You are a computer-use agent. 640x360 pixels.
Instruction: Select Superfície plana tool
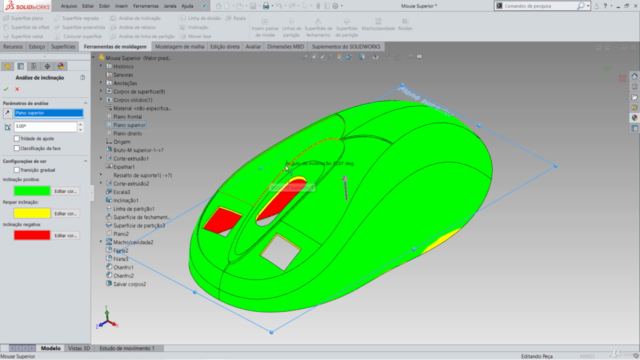tap(23, 18)
